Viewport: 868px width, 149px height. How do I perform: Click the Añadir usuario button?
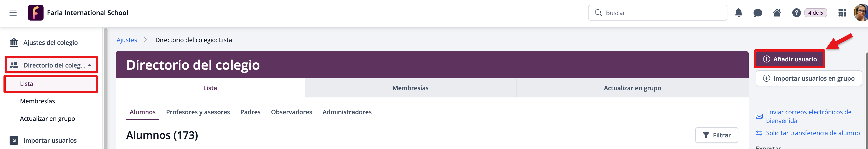(789, 59)
